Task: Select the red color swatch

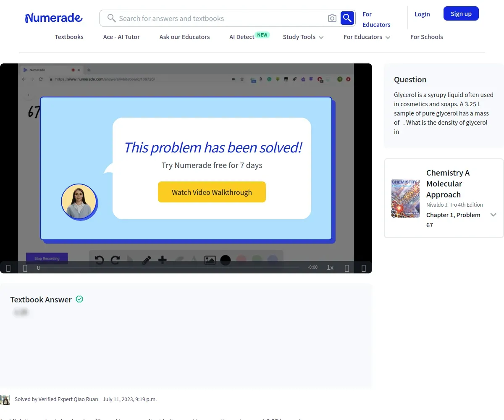Action: pyautogui.click(x=241, y=260)
